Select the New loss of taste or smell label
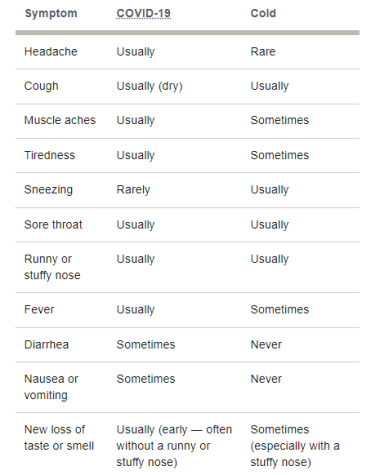The width and height of the screenshot is (371, 475). point(59,438)
